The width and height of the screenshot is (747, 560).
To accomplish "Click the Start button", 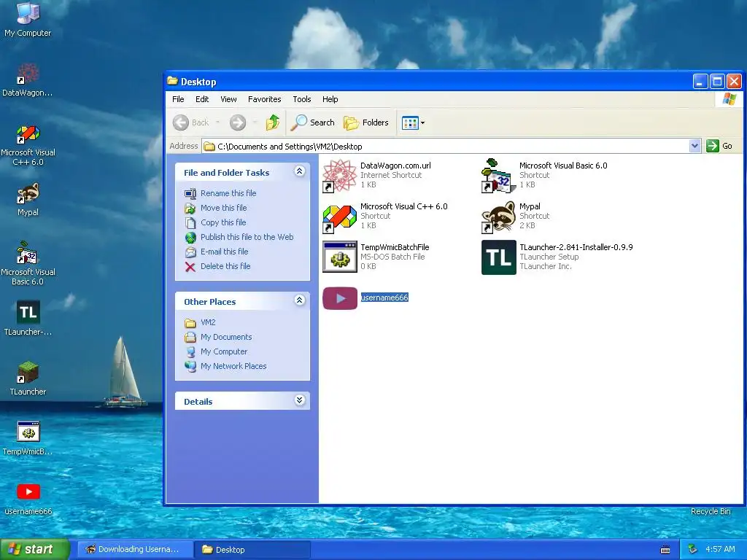I will pos(35,549).
